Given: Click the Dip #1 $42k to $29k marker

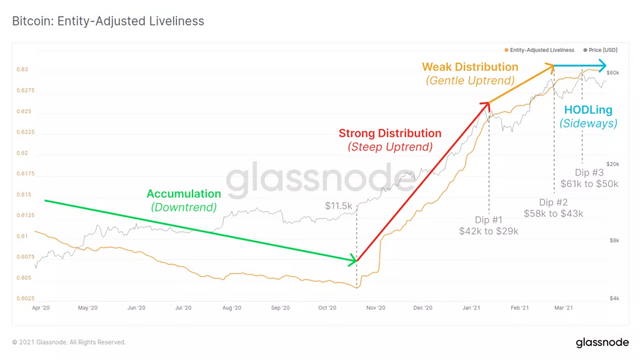Looking at the screenshot, I should 489,226.
